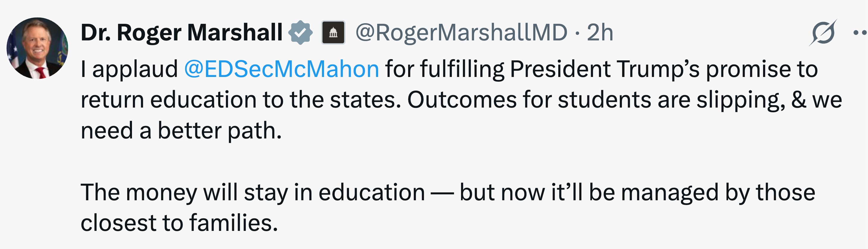Click the government building affiliation badge
The height and width of the screenshot is (249, 868).
[x=333, y=33]
